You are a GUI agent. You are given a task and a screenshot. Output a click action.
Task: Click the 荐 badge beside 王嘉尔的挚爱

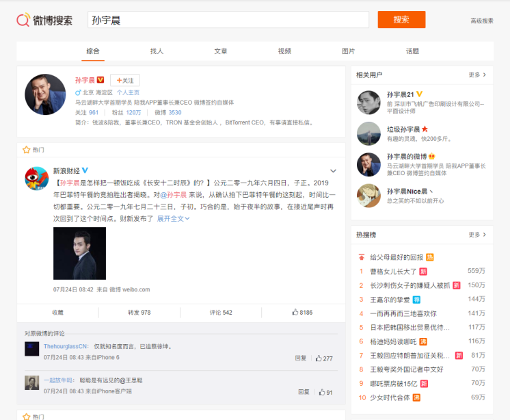(x=416, y=300)
